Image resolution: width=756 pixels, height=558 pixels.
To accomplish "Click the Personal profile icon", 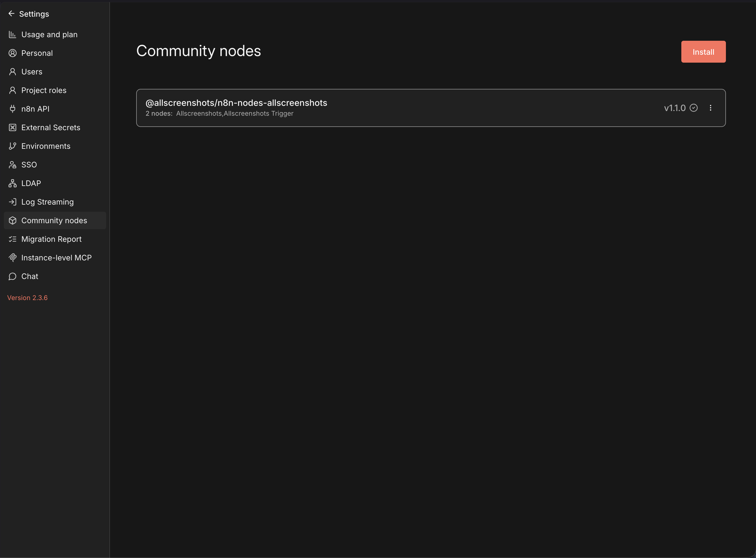I will [x=13, y=53].
